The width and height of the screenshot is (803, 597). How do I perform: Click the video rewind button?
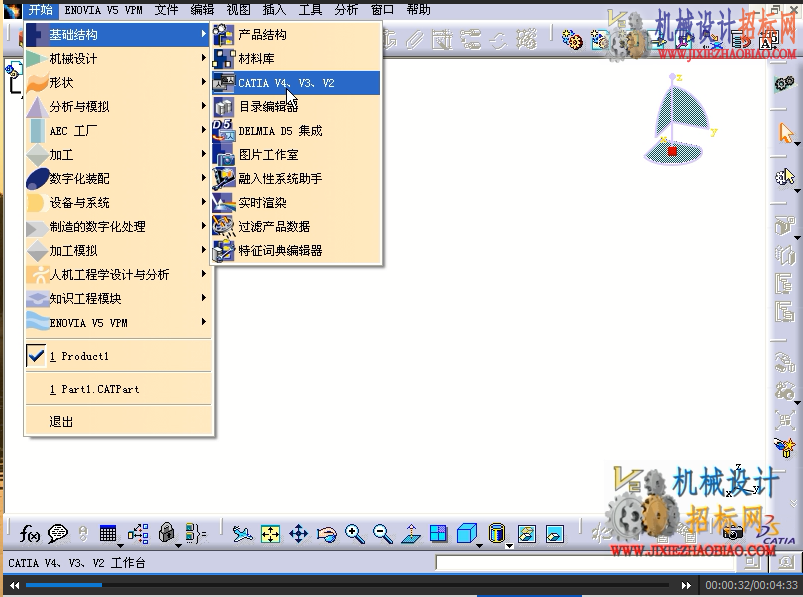click(x=14, y=585)
